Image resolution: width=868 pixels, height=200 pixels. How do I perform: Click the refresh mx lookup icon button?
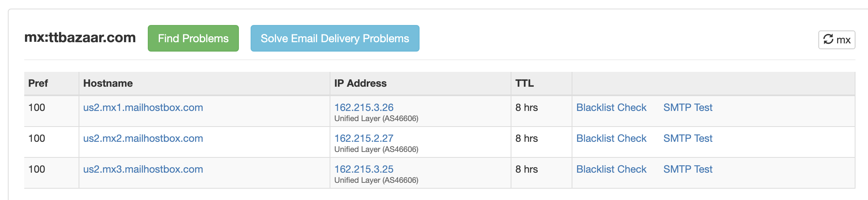(836, 40)
